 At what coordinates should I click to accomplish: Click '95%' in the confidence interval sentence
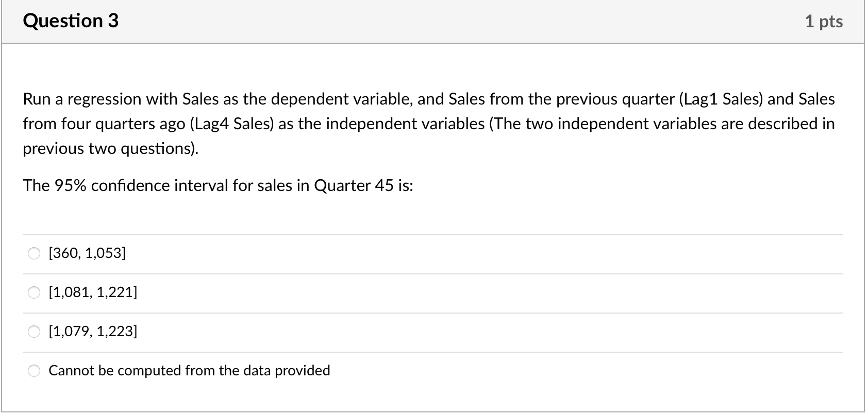70,185
